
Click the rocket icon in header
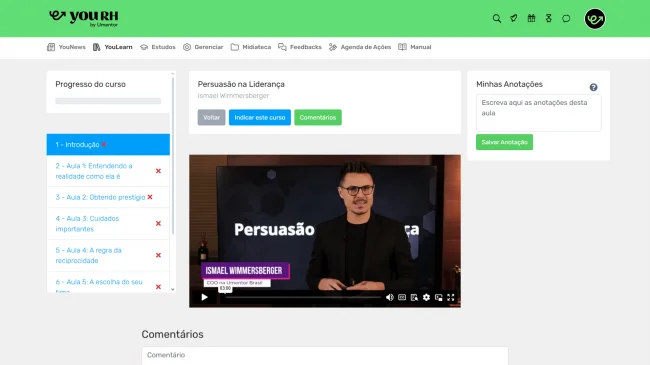(514, 18)
